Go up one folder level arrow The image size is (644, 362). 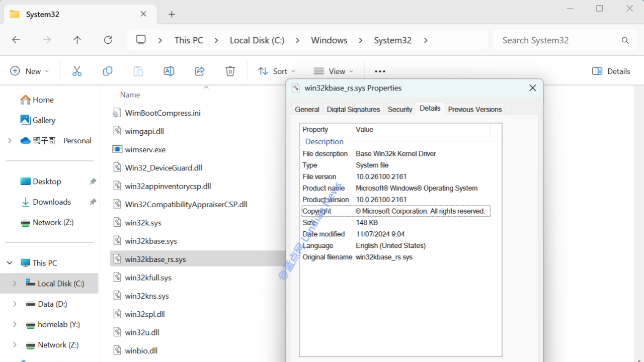tap(77, 40)
